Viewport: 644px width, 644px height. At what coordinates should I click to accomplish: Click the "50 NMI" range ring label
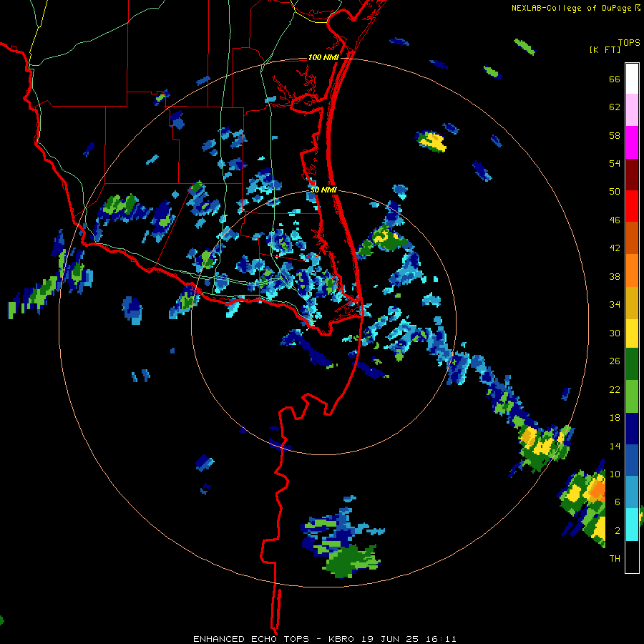323,190
